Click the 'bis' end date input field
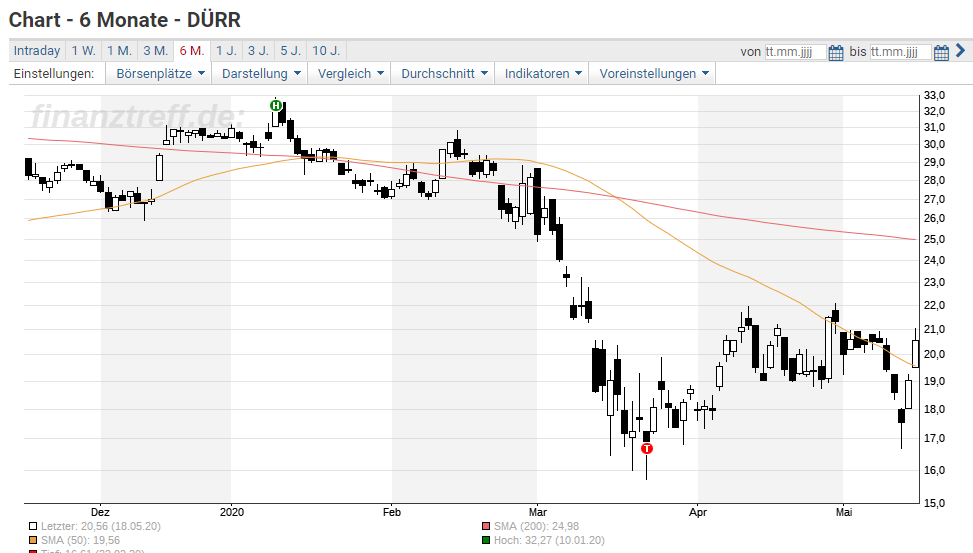973x553 pixels. point(900,52)
